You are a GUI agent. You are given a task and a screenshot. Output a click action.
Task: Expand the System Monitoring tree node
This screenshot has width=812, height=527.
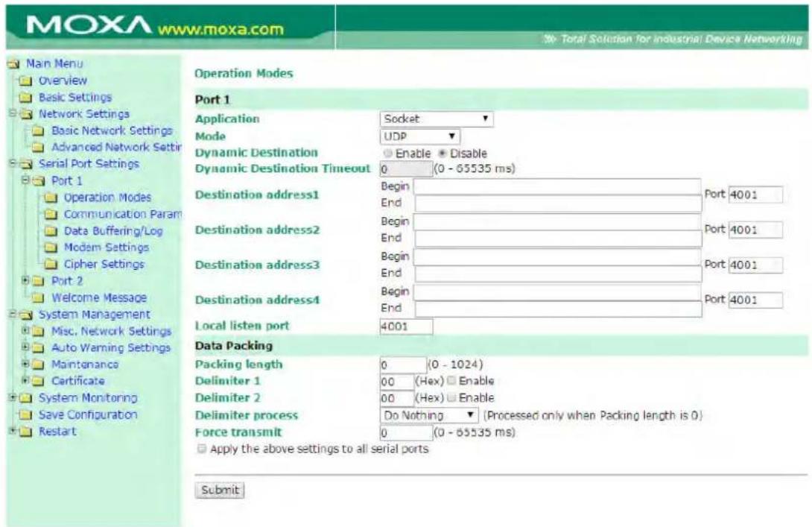[x=13, y=397]
